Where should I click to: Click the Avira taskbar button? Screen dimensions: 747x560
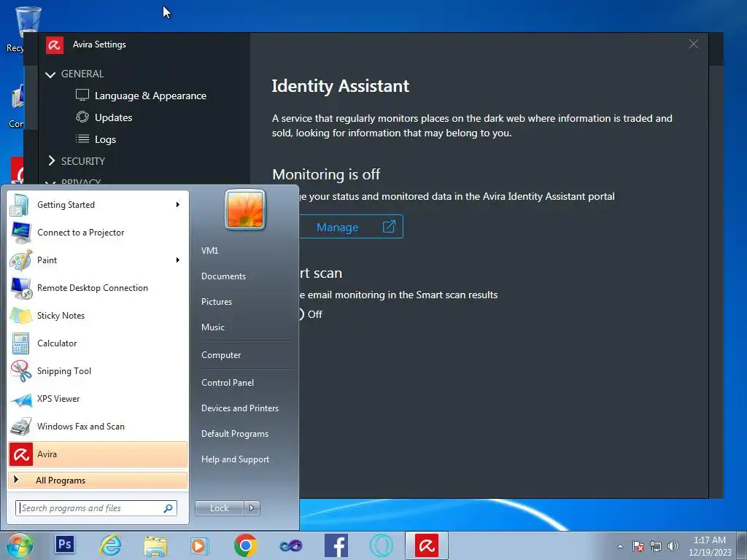click(x=426, y=545)
